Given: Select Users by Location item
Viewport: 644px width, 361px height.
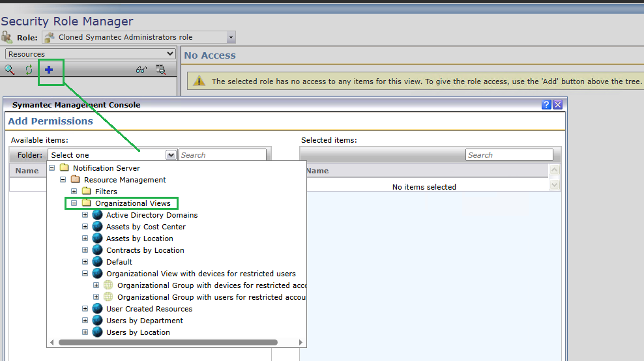Looking at the screenshot, I should pyautogui.click(x=138, y=332).
